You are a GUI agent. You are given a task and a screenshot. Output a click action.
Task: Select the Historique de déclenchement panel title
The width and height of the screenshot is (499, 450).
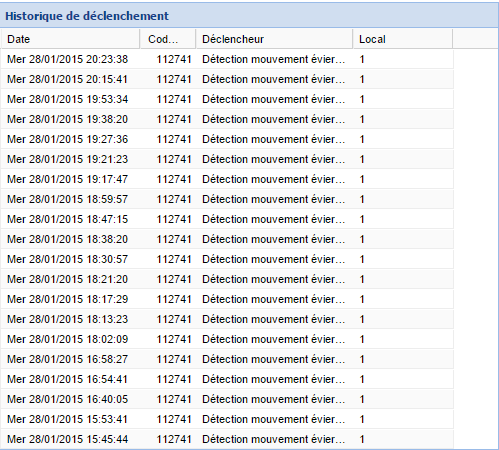[x=87, y=16]
